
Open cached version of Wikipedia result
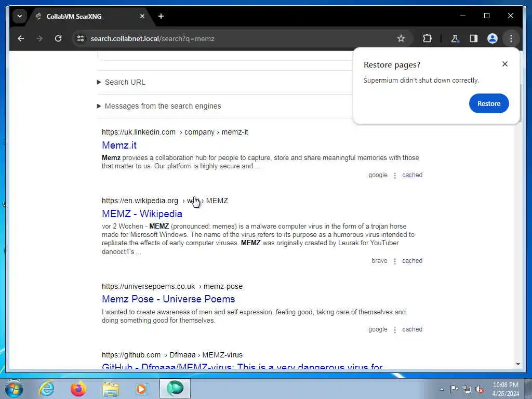(412, 261)
